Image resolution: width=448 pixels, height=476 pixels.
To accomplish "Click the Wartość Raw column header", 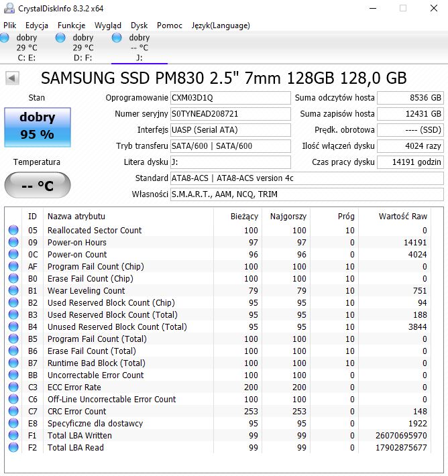I will click(403, 217).
